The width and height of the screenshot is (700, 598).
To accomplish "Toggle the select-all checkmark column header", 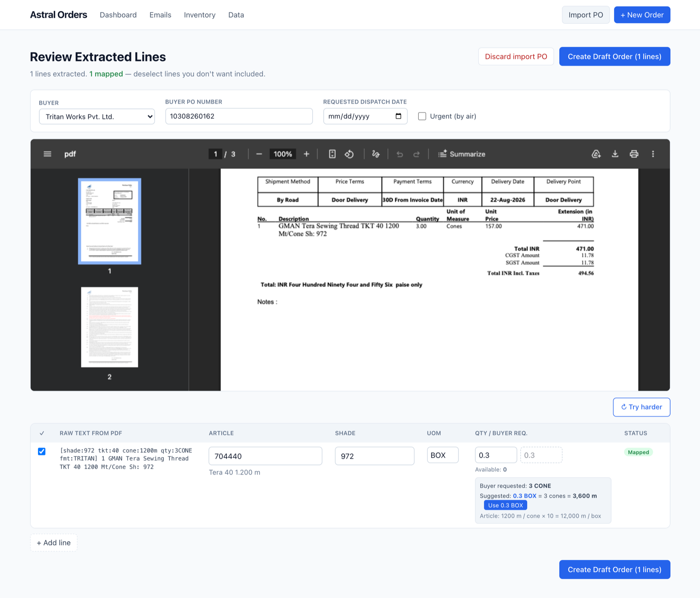I will (x=42, y=433).
